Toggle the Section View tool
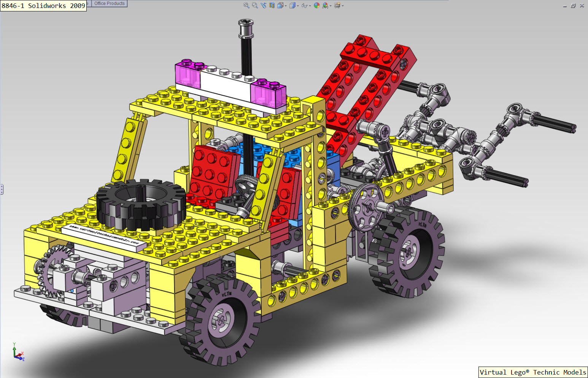The height and width of the screenshot is (378, 588). [272, 5]
